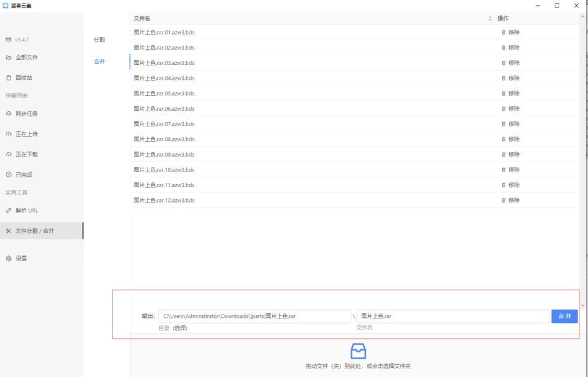Image resolution: width=588 pixels, height=377 pixels.
Task: Open the 回收站 recycle bin icon
Action: tap(8, 77)
